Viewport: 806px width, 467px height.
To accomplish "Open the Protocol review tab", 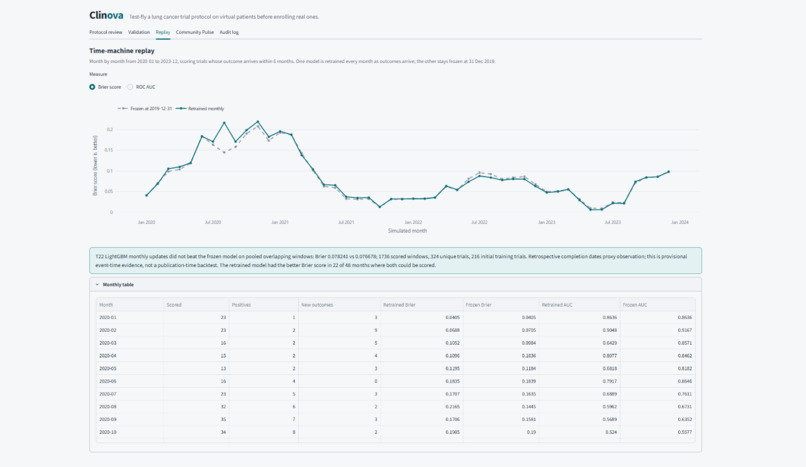I will [105, 32].
